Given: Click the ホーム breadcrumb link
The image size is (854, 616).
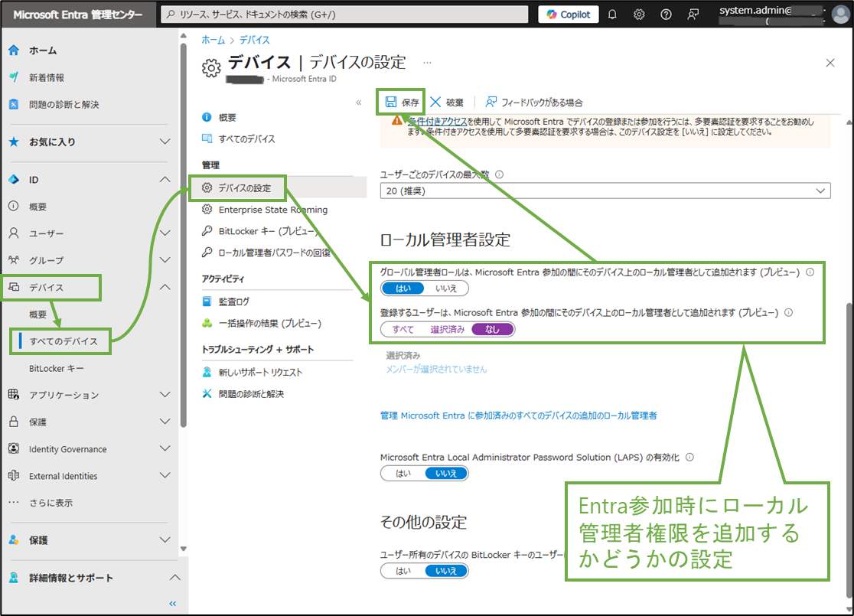Looking at the screenshot, I should point(213,40).
